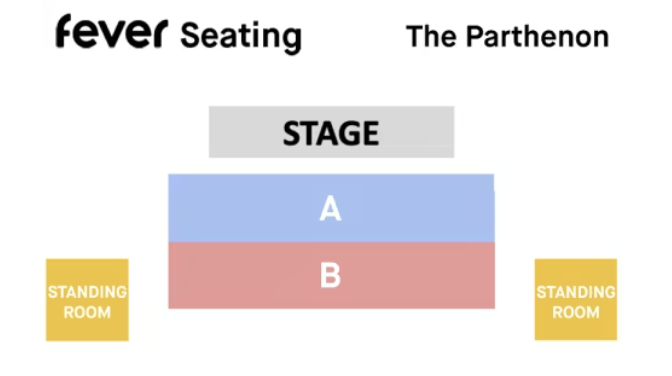Click the white letter A label
This screenshot has height=376, width=672.
(x=330, y=208)
